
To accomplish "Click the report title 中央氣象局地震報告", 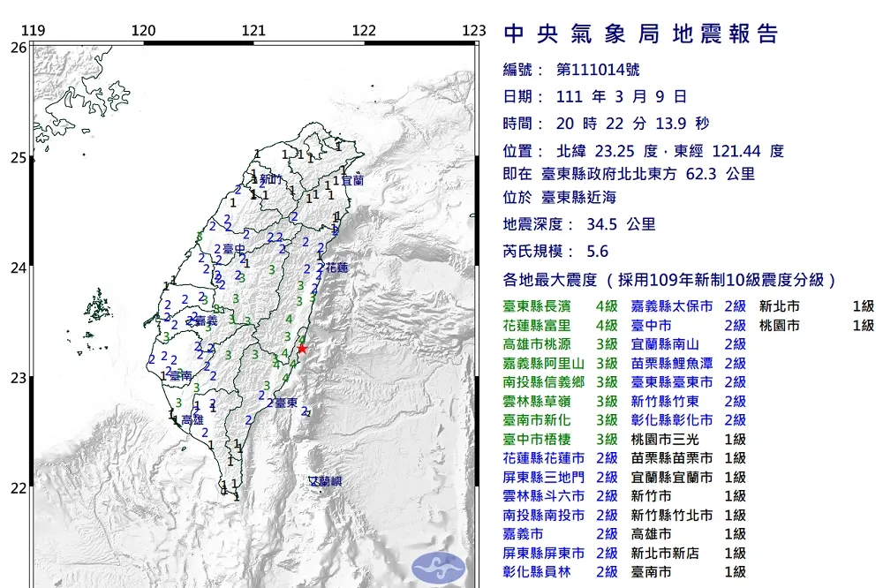I will [641, 34].
